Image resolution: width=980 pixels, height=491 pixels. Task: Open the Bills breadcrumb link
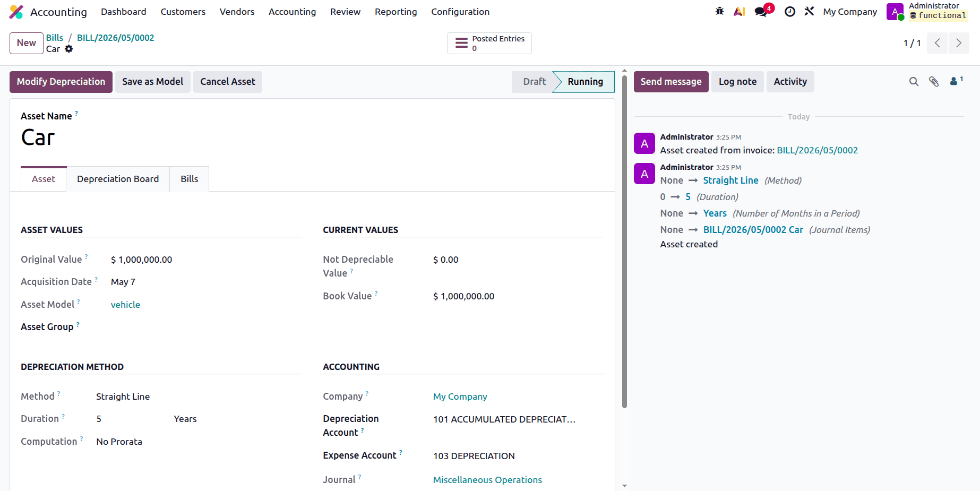tap(55, 38)
